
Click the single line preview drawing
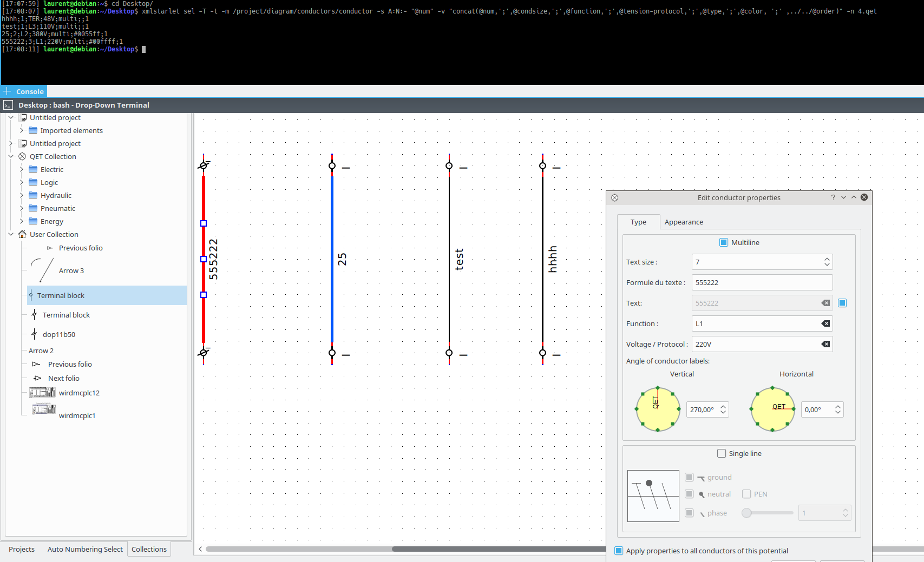pyautogui.click(x=653, y=496)
